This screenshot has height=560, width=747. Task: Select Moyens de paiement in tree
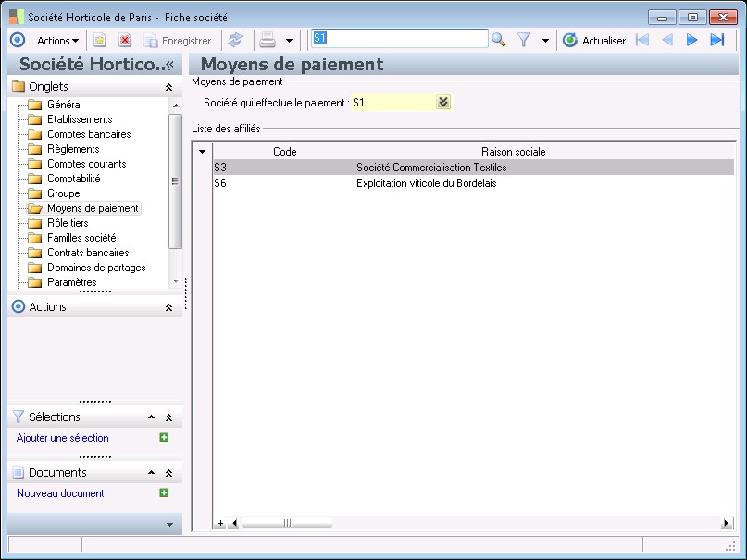(93, 208)
